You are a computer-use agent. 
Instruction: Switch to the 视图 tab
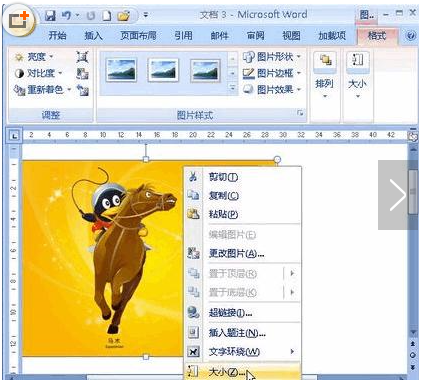[x=291, y=35]
